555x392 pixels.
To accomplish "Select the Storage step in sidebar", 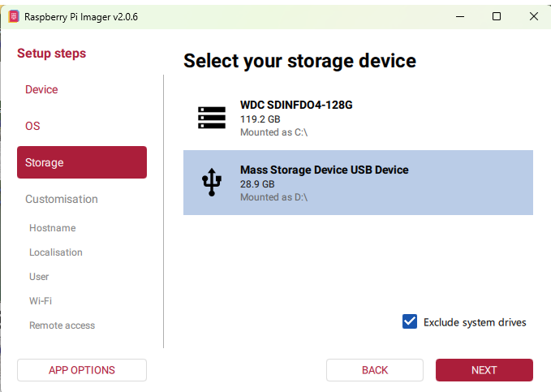I will [x=81, y=162].
